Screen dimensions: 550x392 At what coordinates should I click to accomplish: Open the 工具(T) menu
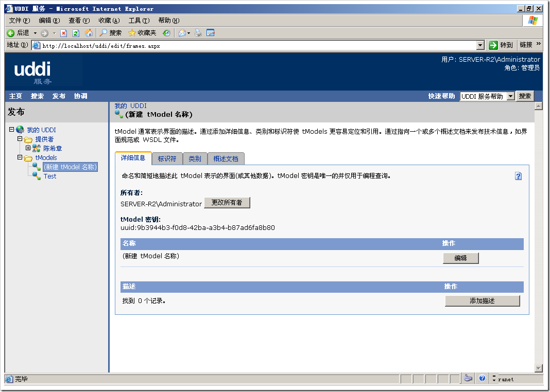pyautogui.click(x=139, y=20)
